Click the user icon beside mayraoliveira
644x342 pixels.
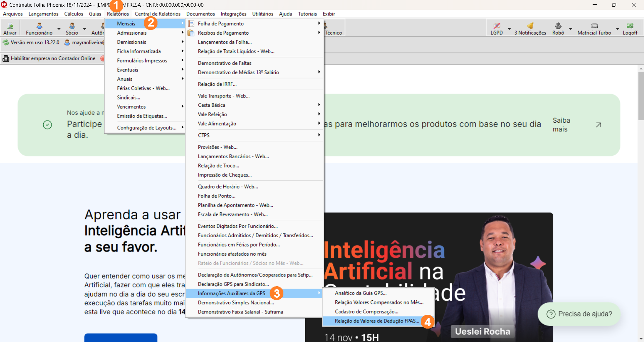[67, 43]
